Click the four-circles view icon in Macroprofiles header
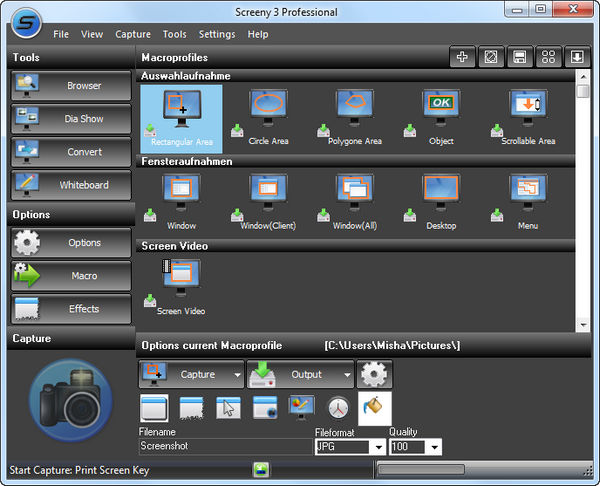600x486 pixels. coord(548,57)
